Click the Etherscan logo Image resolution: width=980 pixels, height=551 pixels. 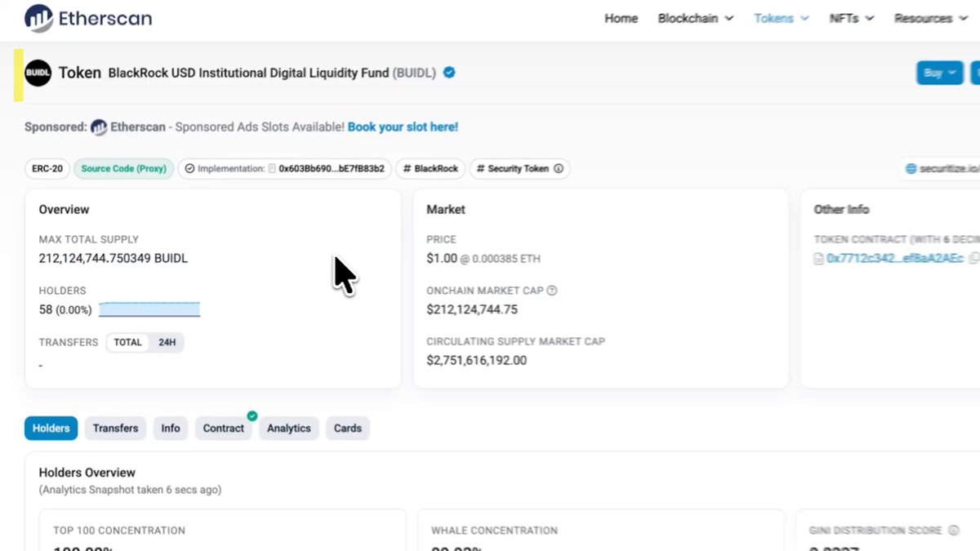tap(88, 19)
